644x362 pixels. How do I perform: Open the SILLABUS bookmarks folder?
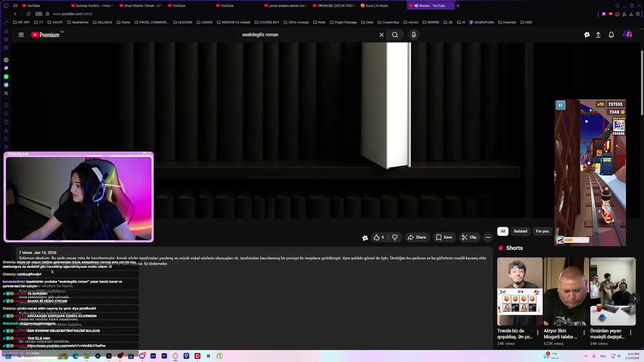tap(102, 22)
